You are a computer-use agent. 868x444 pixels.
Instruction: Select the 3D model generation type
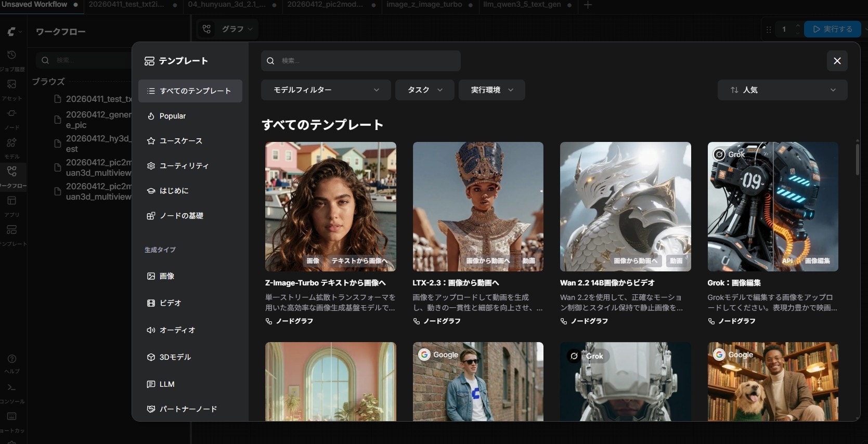point(175,357)
